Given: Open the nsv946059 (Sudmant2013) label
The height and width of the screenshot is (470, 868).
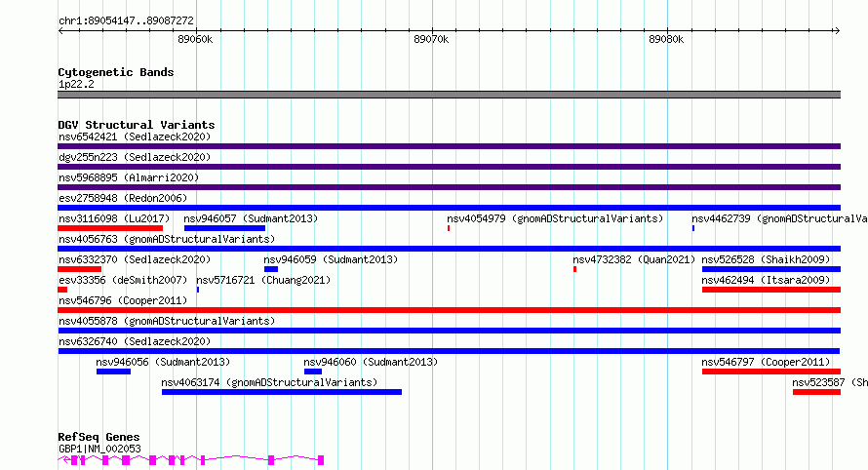Looking at the screenshot, I should [331, 259].
